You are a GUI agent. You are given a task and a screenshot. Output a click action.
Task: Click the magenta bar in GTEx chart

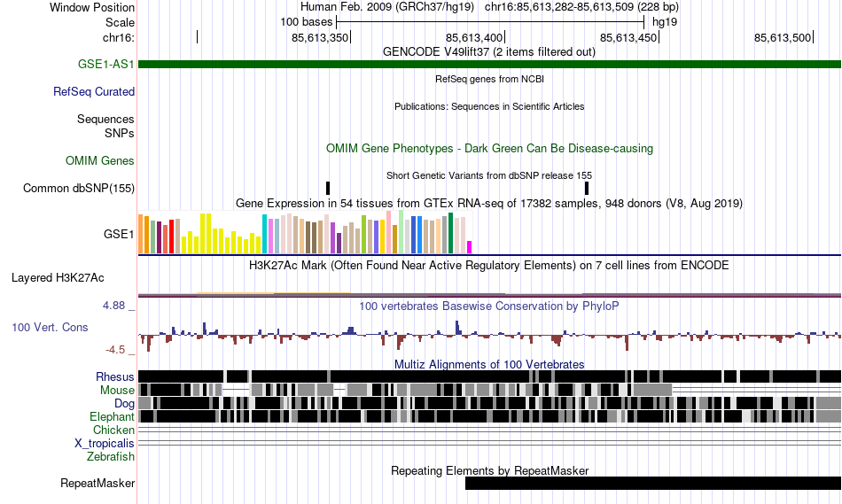(470, 247)
